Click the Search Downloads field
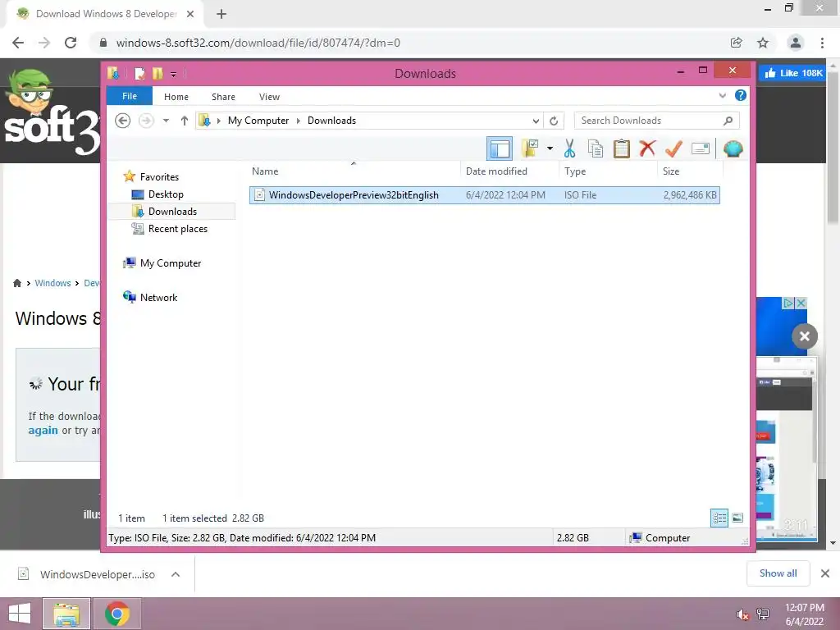The height and width of the screenshot is (630, 840). point(656,121)
